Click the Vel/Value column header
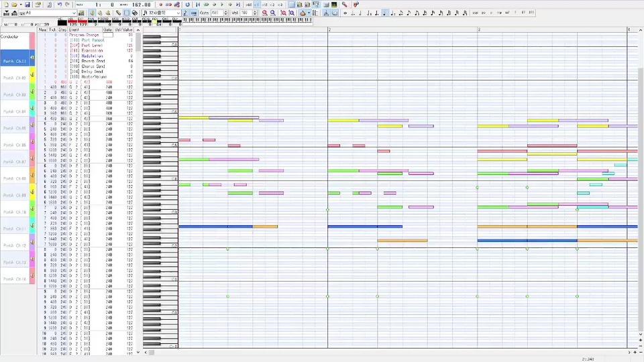Screen dimensions: 644x362 (x=124, y=30)
